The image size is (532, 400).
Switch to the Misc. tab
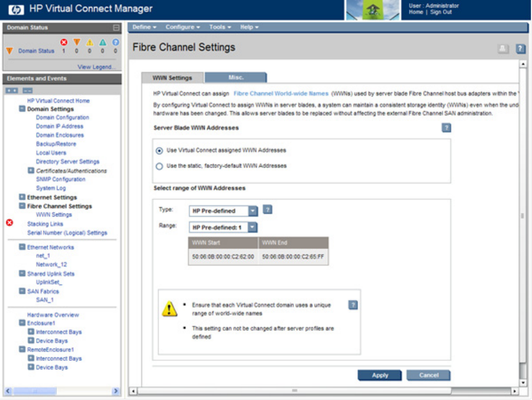(236, 78)
